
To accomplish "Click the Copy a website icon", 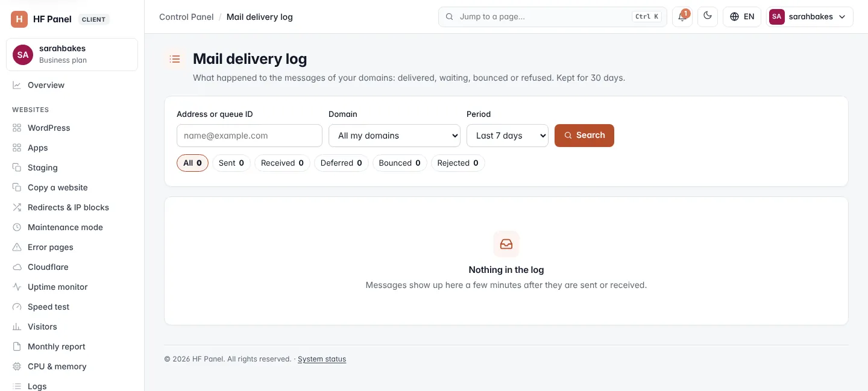I will [x=17, y=187].
